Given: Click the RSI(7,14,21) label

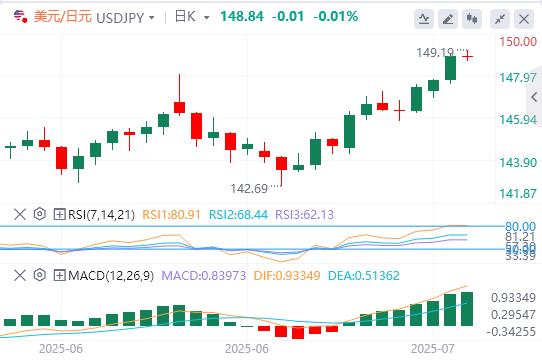Looking at the screenshot, I should (101, 215).
